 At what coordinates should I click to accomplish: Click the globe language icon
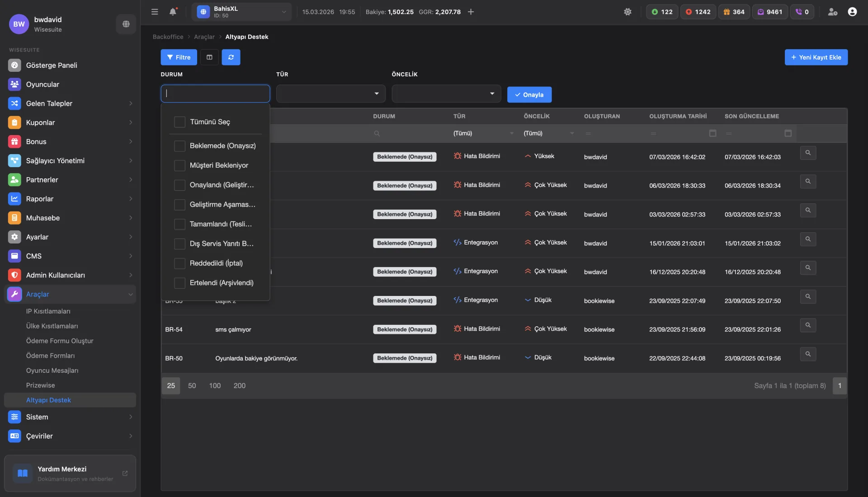pos(126,24)
